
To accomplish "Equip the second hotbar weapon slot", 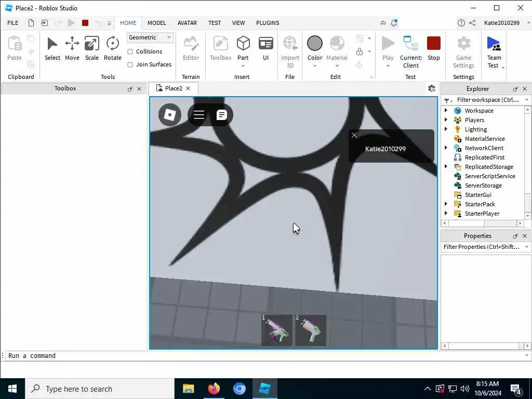I will (311, 330).
